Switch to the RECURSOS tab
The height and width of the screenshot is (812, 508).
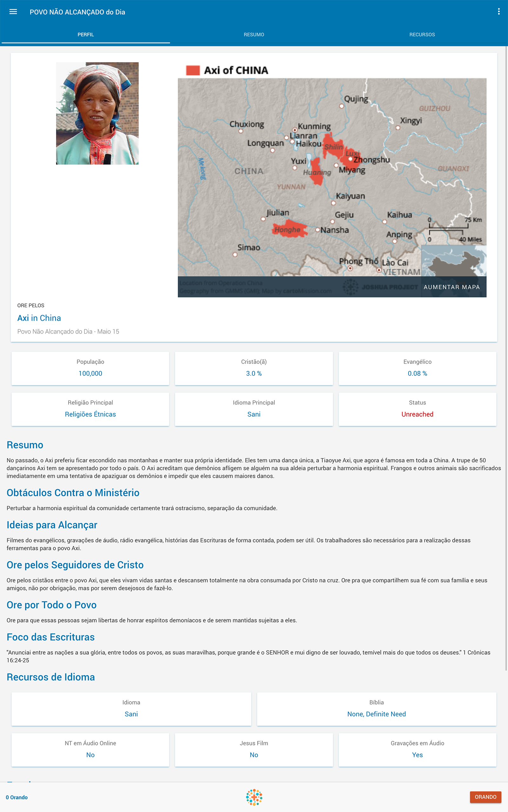tap(422, 35)
